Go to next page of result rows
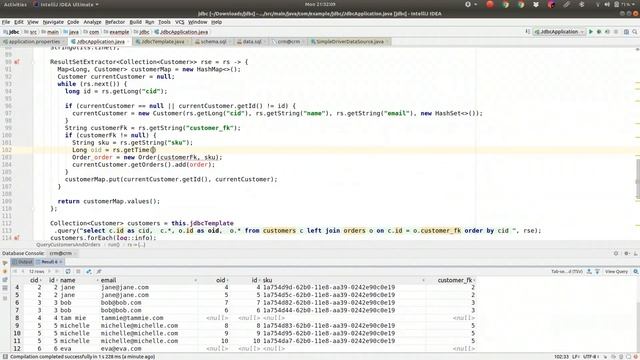Viewport: 640px width, 360px height. pos(50,271)
